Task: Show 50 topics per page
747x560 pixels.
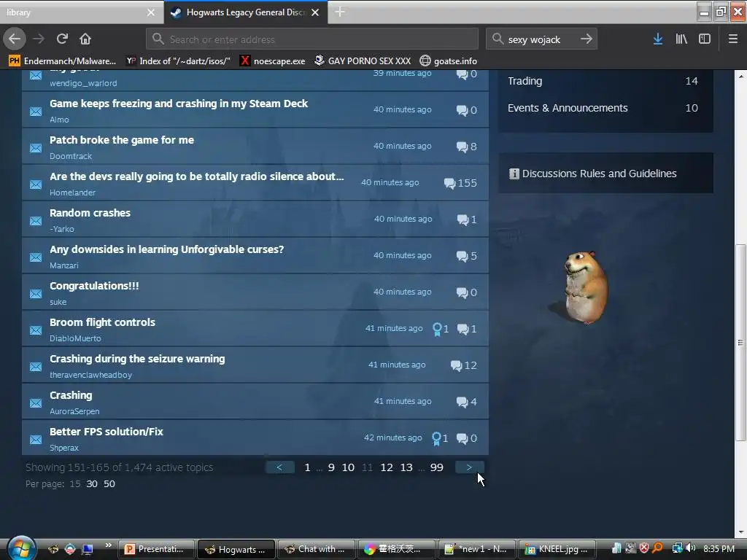Action: [109, 484]
